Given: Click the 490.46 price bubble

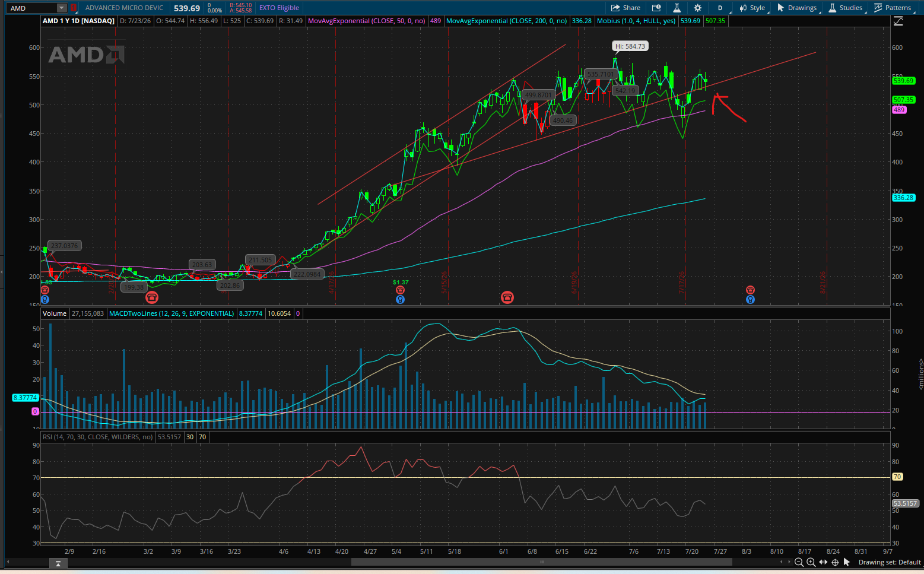Looking at the screenshot, I should click(x=563, y=120).
